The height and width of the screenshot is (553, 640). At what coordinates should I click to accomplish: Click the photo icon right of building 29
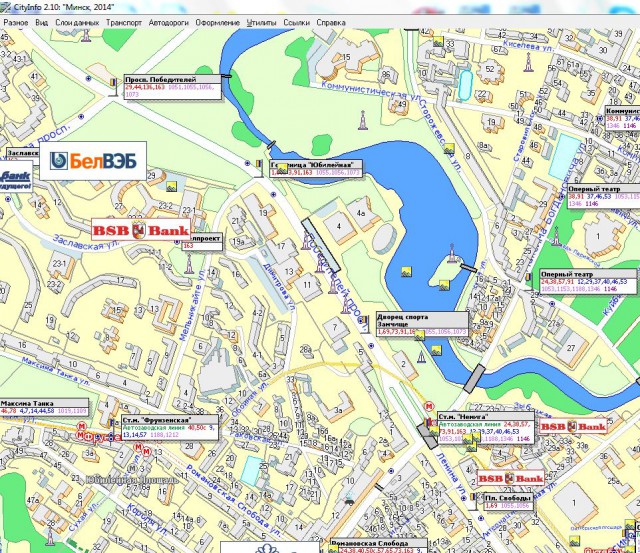[x=172, y=187]
